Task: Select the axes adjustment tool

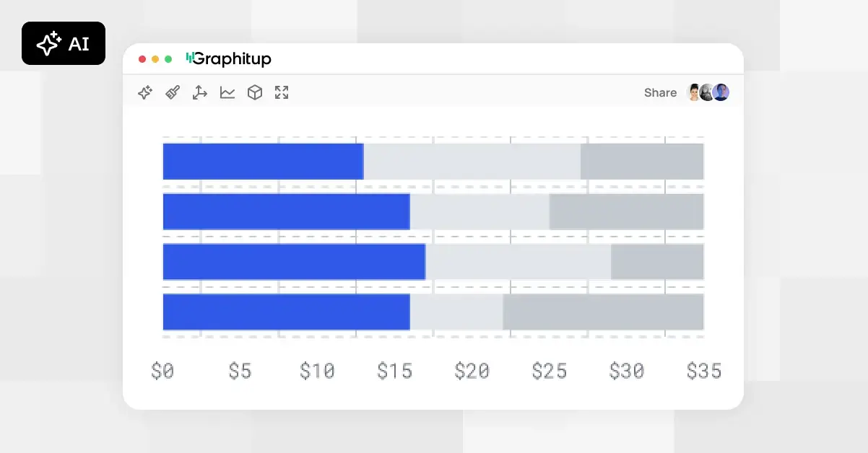Action: (x=199, y=92)
